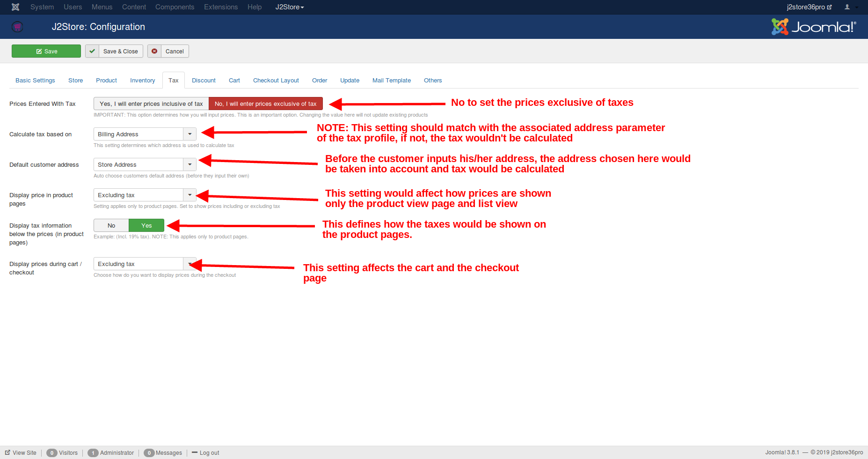This screenshot has height=459, width=868.
Task: Set display tax information to No
Action: point(111,226)
